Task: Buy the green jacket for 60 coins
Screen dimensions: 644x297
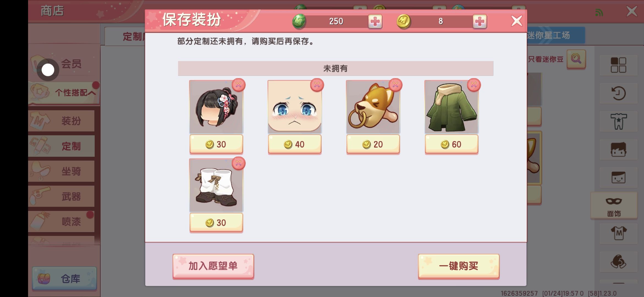Action: click(451, 144)
